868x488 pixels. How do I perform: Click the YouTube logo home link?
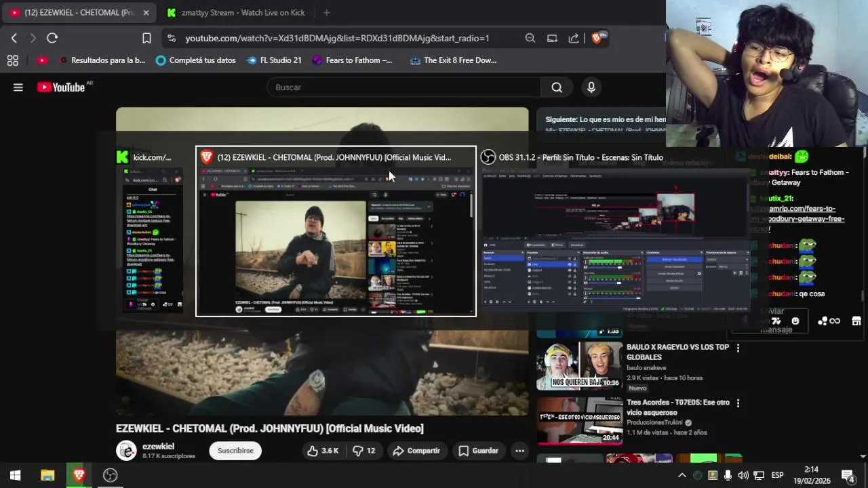tap(60, 87)
